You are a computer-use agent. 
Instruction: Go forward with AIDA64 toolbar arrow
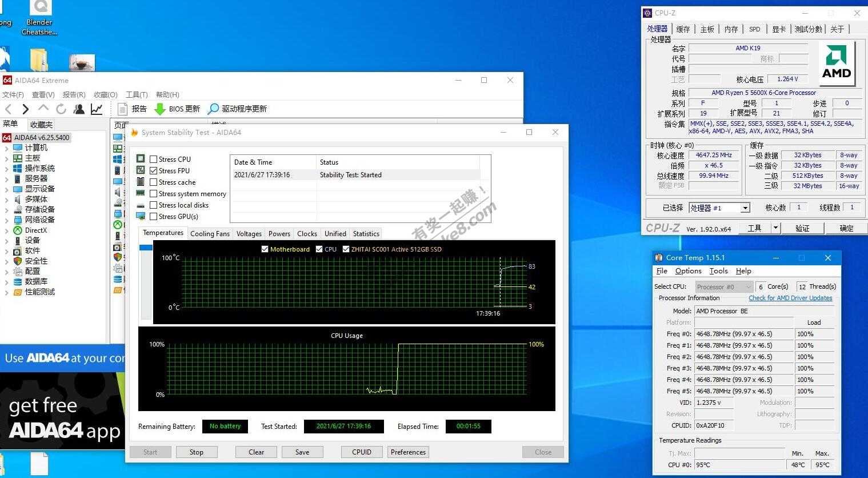(25, 109)
